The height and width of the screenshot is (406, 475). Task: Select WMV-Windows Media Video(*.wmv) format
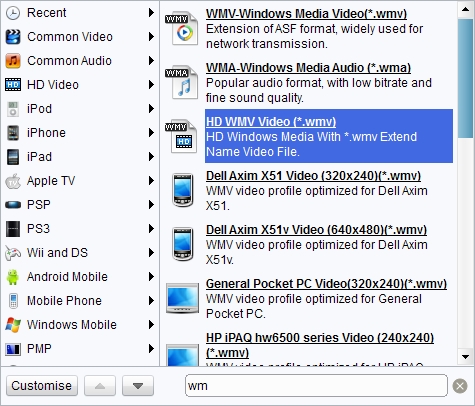click(x=306, y=14)
